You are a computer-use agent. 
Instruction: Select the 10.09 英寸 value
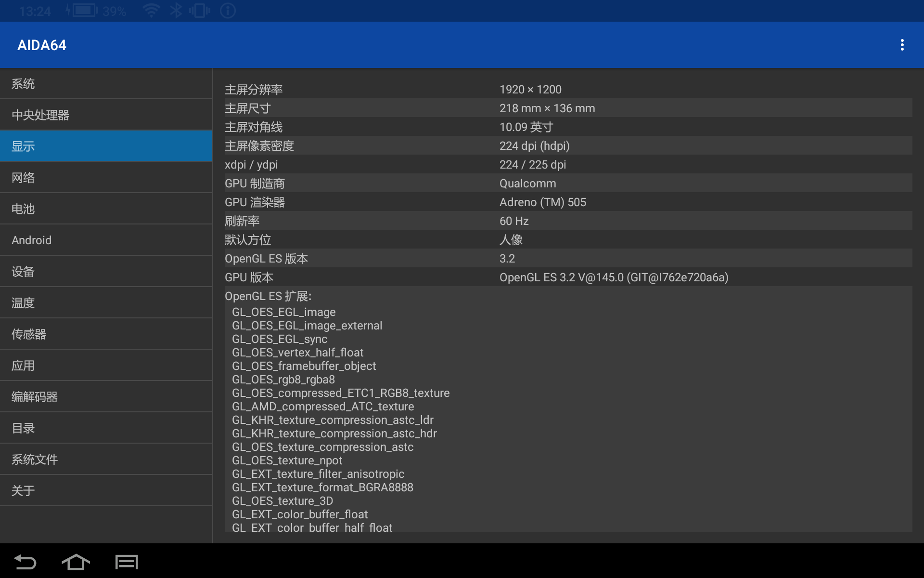[x=526, y=127]
